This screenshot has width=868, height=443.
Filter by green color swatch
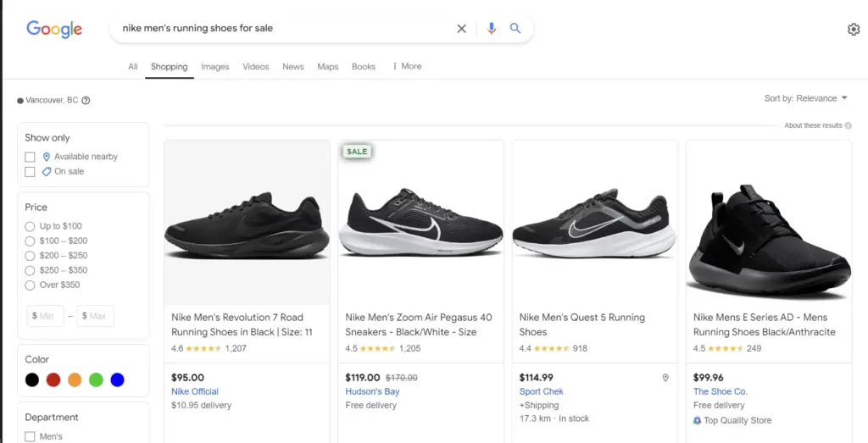click(97, 380)
